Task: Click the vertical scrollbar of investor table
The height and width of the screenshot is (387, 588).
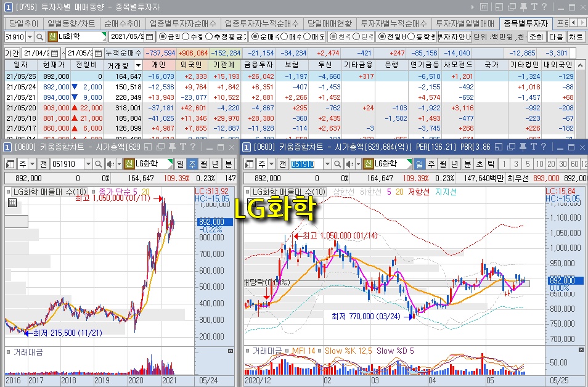Action: pos(581,99)
